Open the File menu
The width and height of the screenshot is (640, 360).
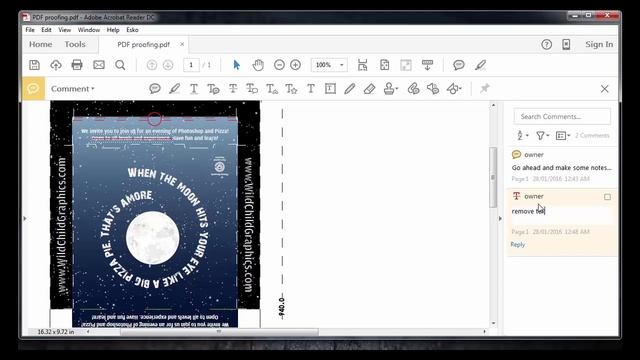click(30, 30)
